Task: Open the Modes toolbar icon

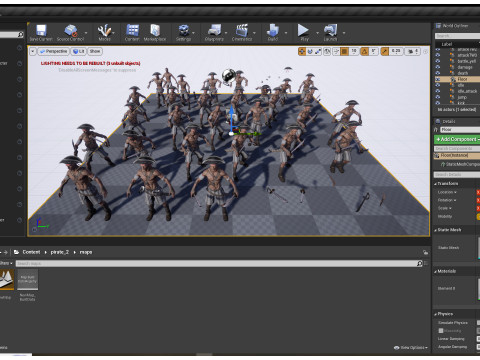Action: pos(104,33)
